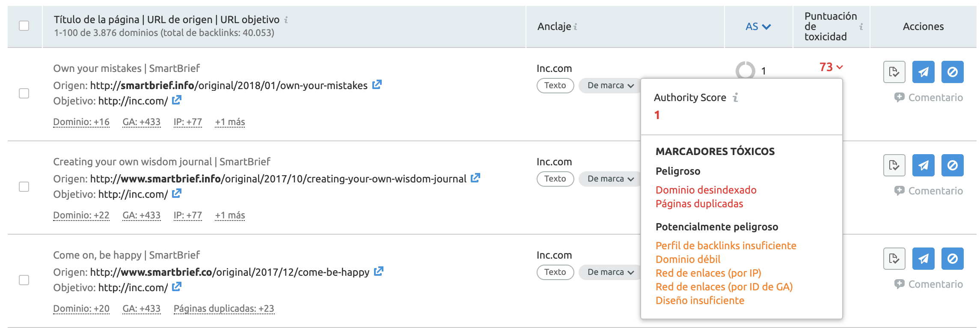Click Perfil de backlinks insuficiente marker
The width and height of the screenshot is (980, 328).
pos(726,246)
